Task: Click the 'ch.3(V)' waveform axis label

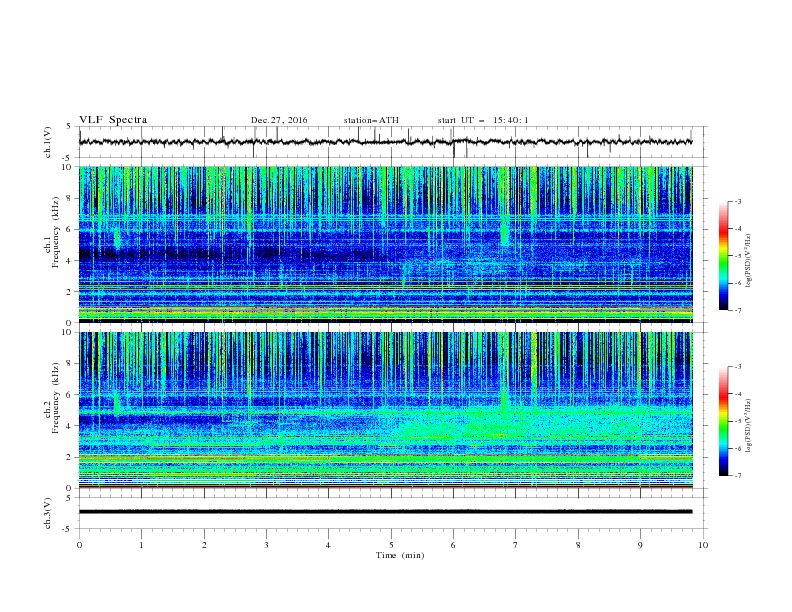Action: click(48, 513)
